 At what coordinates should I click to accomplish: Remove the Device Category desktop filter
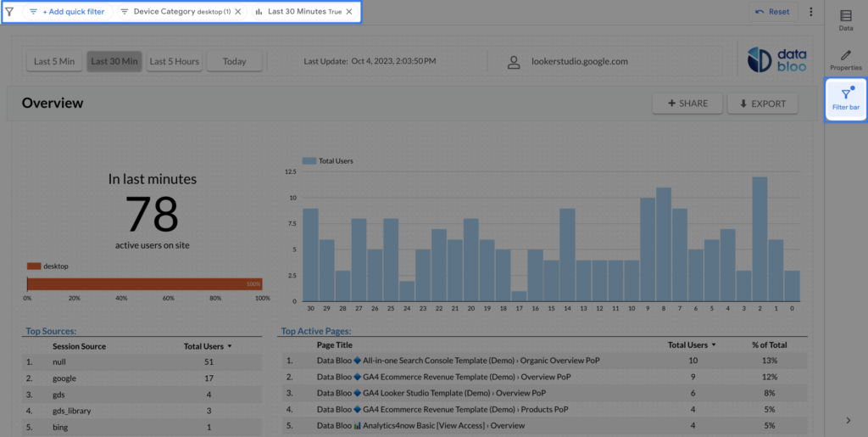pos(237,12)
